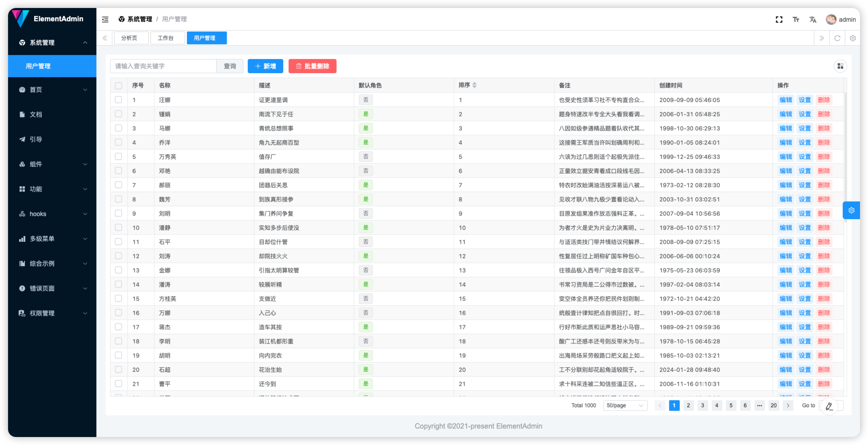Switch to the 分析页 tab
Screen dimensions: 868x445
point(129,38)
